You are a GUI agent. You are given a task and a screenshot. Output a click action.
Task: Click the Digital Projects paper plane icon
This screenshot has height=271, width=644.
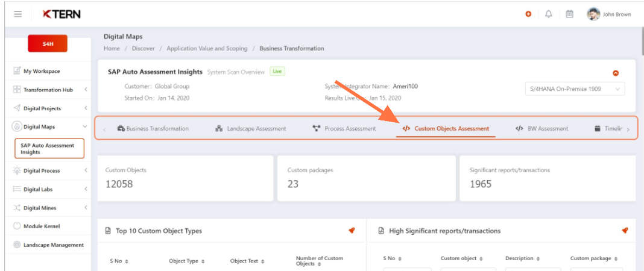tap(17, 108)
